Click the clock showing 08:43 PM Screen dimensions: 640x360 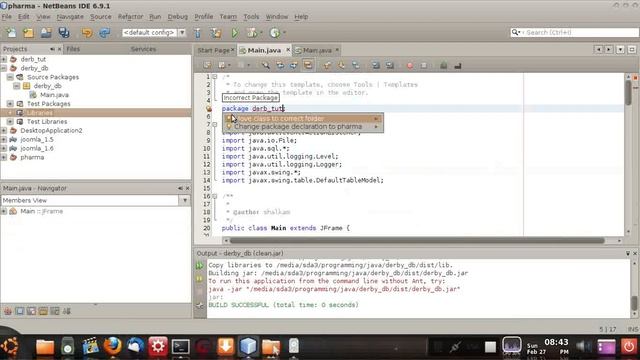(x=556, y=346)
